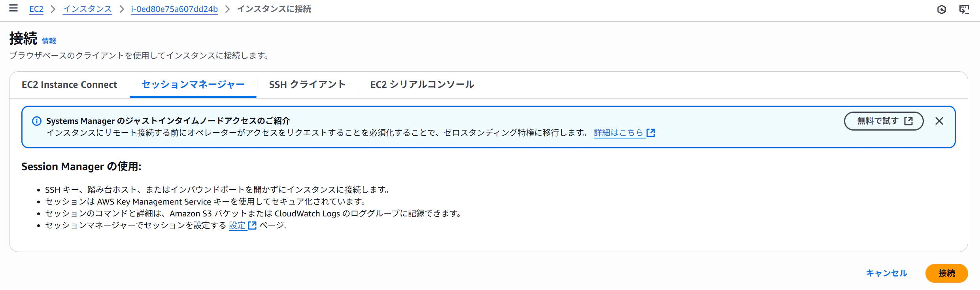This screenshot has width=980, height=290.
Task: Click the hexagon icon in top bar
Action: coord(942,9)
